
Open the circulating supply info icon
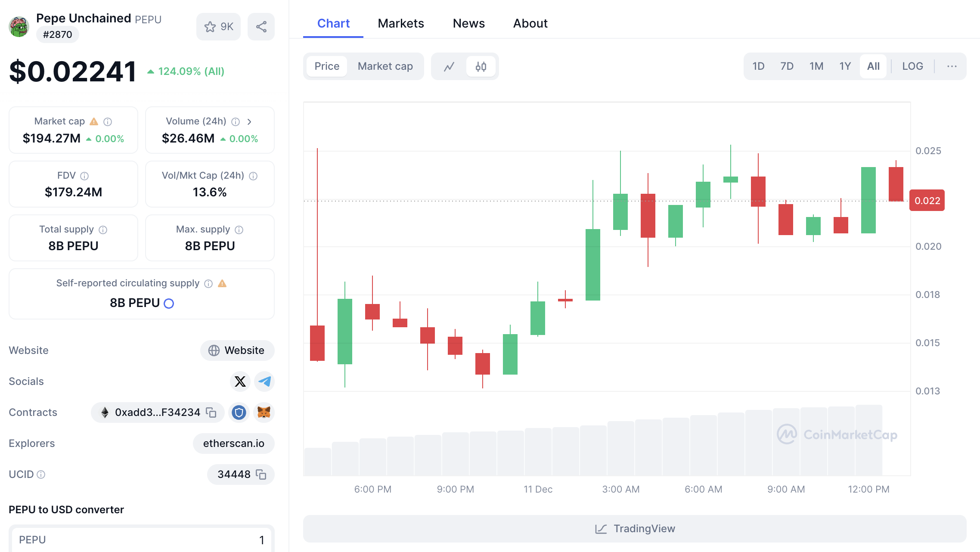click(208, 283)
